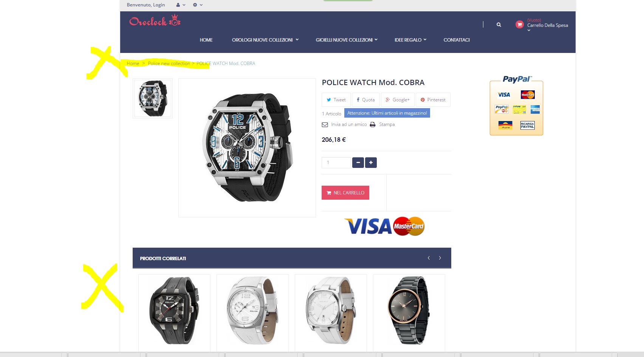This screenshot has width=644, height=357.
Task: Decrease quantity with minus button
Action: click(x=358, y=163)
